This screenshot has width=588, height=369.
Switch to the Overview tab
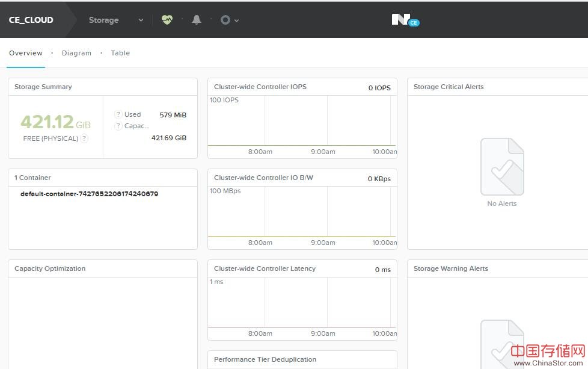pos(26,53)
